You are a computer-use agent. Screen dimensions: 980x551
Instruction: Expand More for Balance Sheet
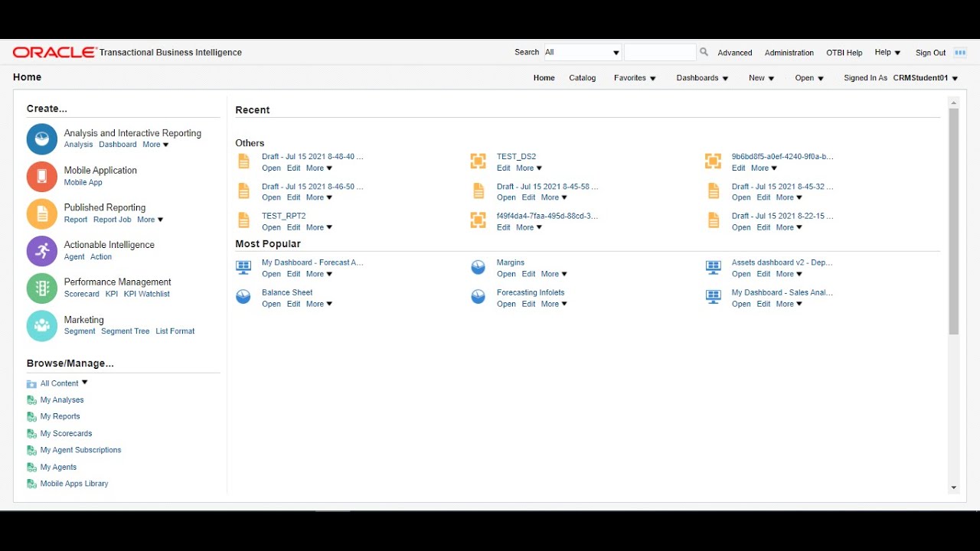pos(319,305)
